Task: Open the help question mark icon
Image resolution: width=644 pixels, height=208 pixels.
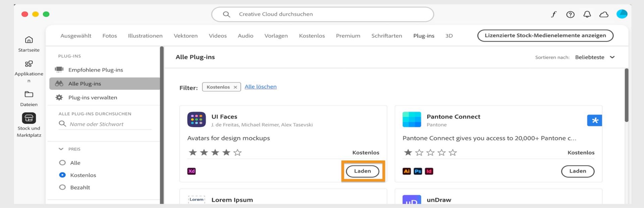Action: (x=570, y=14)
